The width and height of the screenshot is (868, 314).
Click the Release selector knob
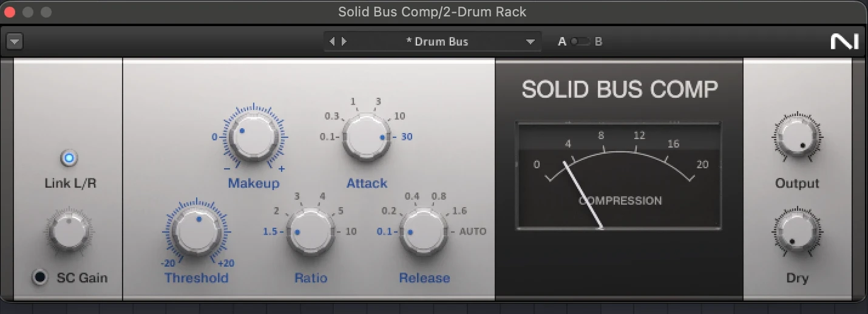coord(423,231)
